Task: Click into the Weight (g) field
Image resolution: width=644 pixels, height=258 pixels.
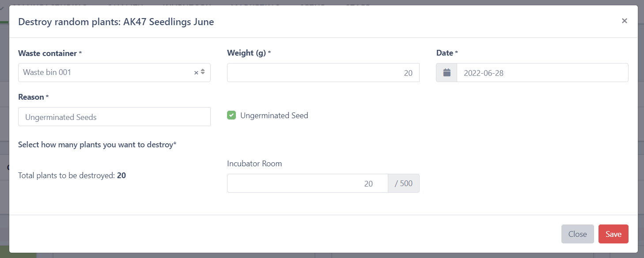Action: (323, 73)
